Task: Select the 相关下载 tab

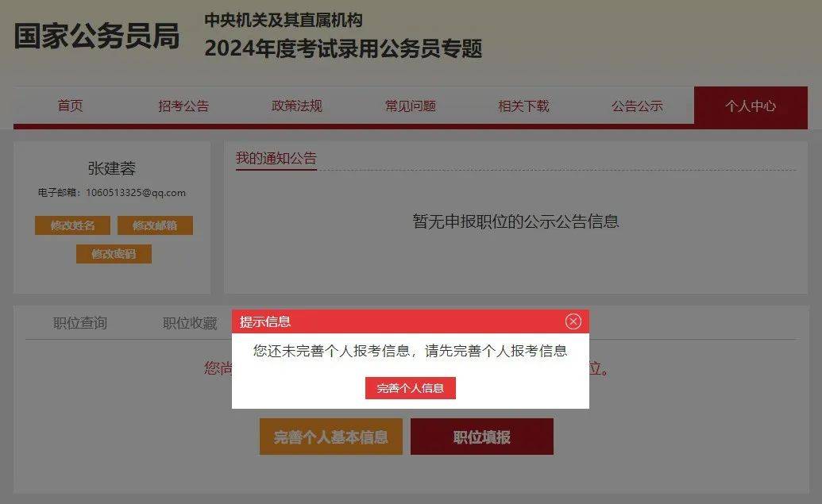Action: click(x=523, y=106)
